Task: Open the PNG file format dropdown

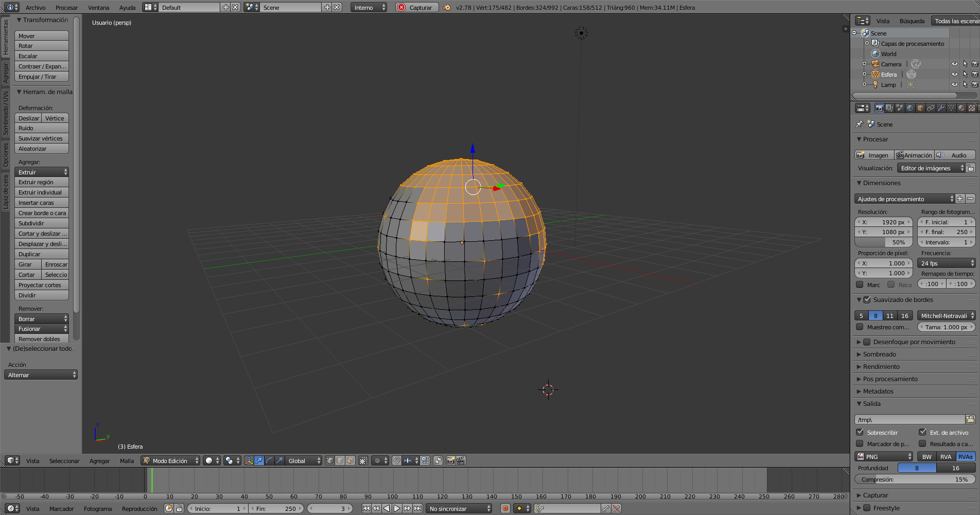Action: pos(883,456)
